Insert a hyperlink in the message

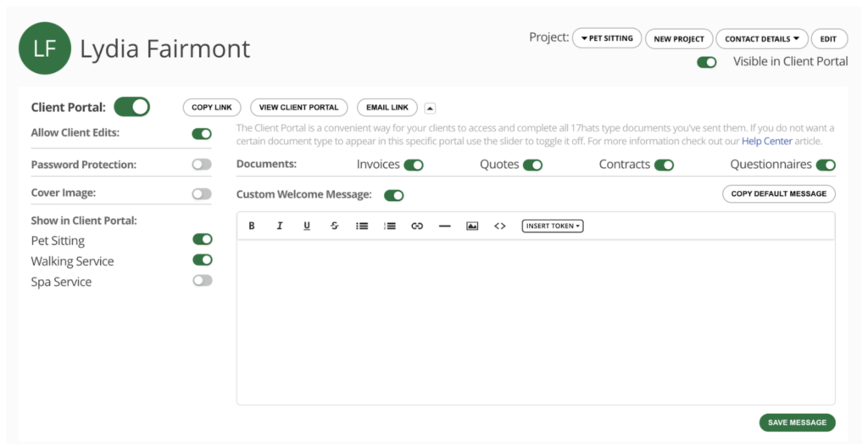tap(417, 226)
